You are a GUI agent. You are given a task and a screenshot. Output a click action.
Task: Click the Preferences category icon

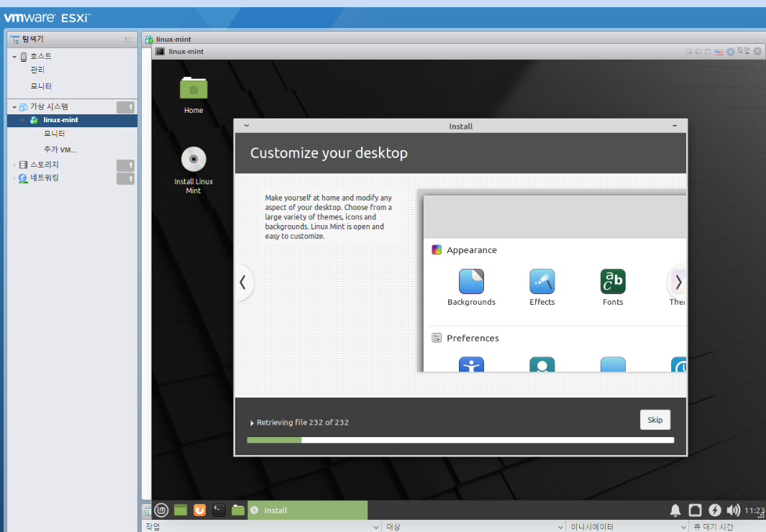click(437, 338)
